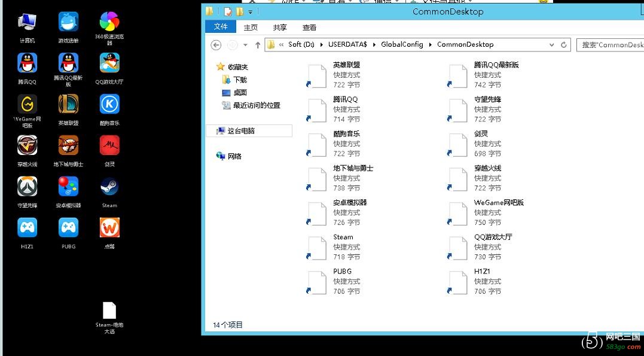This screenshot has width=644, height=356.
Task: Expand the address bar history dropdown
Action: coord(551,45)
